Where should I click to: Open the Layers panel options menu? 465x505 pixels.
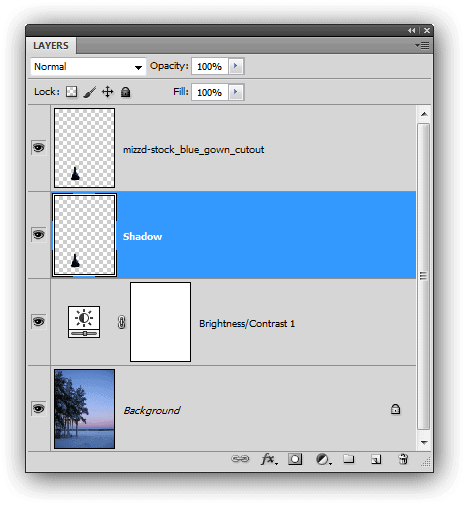pos(422,45)
